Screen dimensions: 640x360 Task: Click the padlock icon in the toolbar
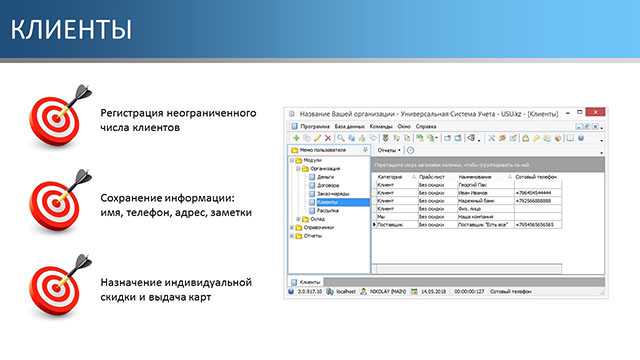click(526, 138)
